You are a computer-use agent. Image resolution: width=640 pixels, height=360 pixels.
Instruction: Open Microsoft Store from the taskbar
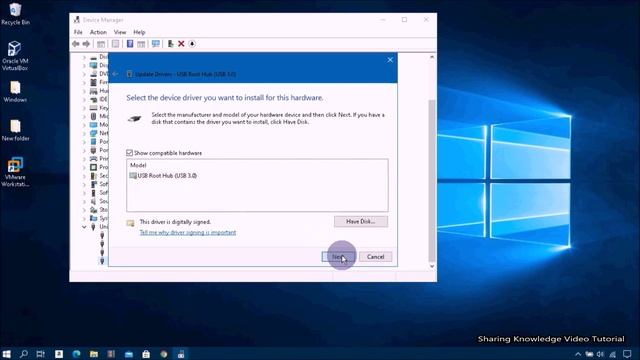[x=146, y=353]
